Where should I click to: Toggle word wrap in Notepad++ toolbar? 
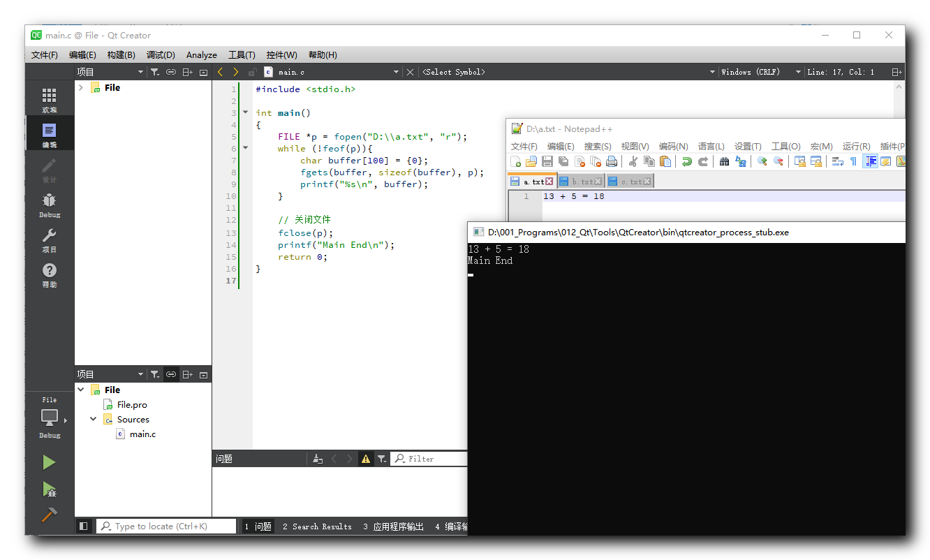[x=837, y=161]
